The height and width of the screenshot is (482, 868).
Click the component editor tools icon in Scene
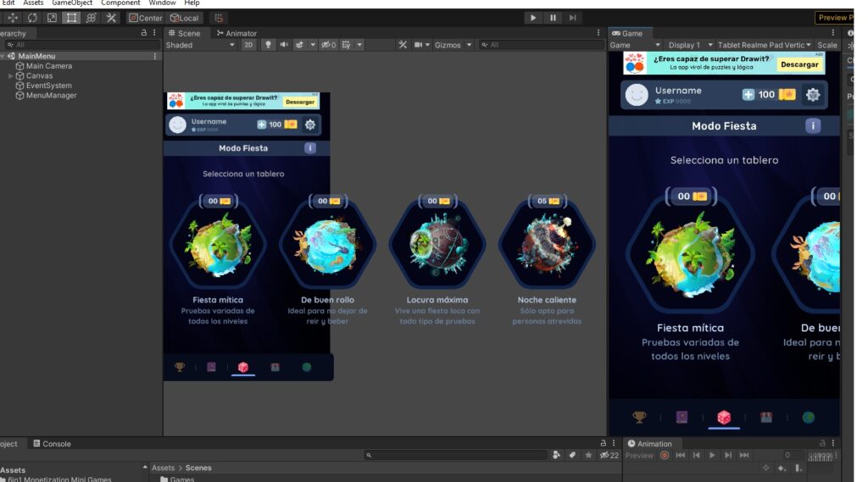coord(403,45)
